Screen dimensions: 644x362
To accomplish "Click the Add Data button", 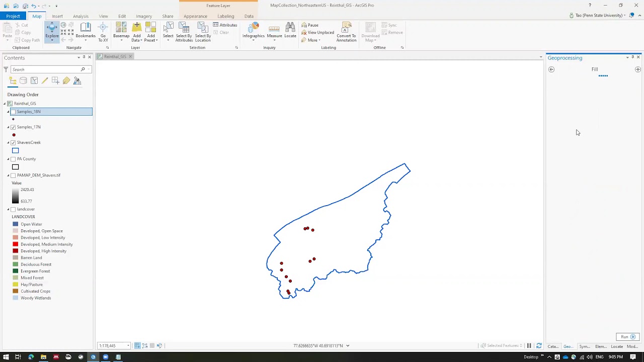I will [x=137, y=32].
